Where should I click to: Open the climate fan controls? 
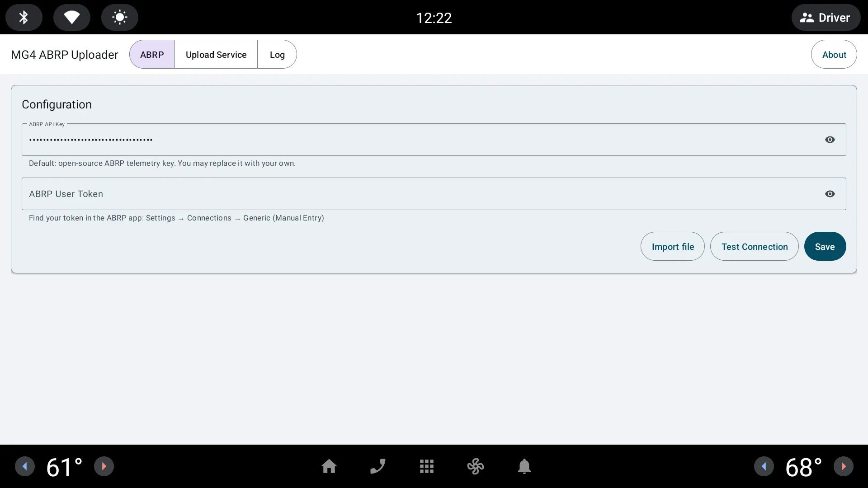pos(476,466)
